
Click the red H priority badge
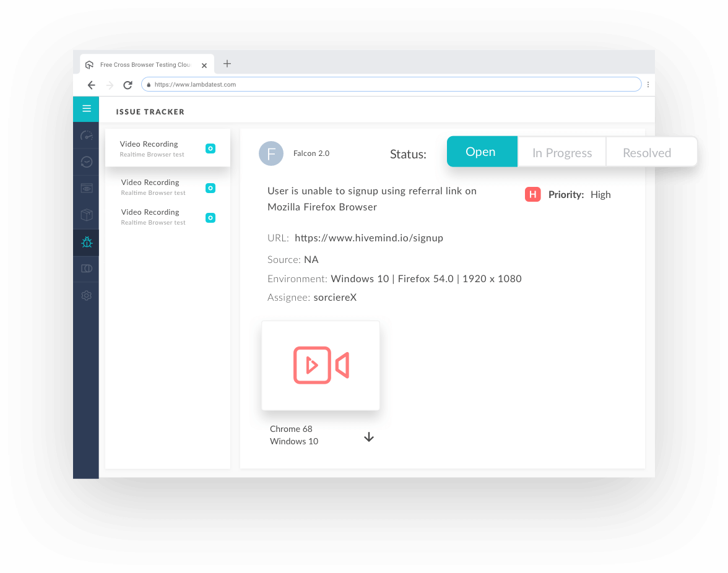pyautogui.click(x=532, y=194)
